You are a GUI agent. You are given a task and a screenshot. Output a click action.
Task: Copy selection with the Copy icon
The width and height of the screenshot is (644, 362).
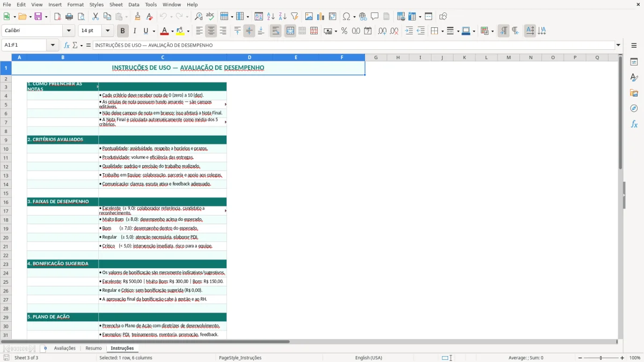(x=107, y=17)
